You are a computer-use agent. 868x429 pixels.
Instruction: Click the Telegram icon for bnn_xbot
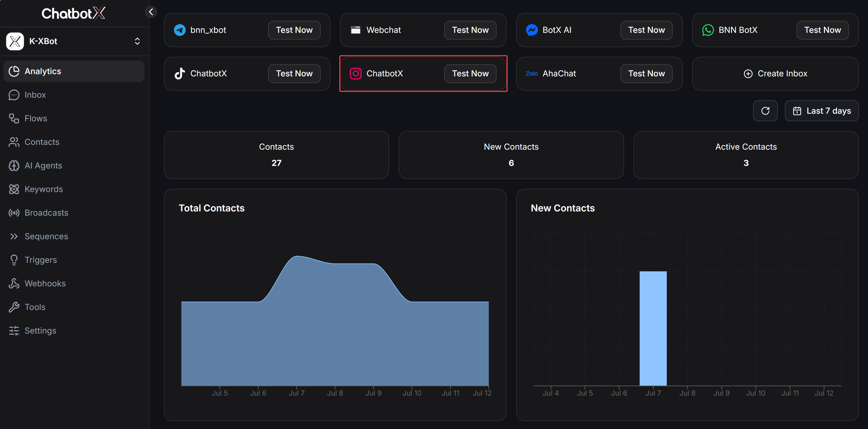coord(180,30)
